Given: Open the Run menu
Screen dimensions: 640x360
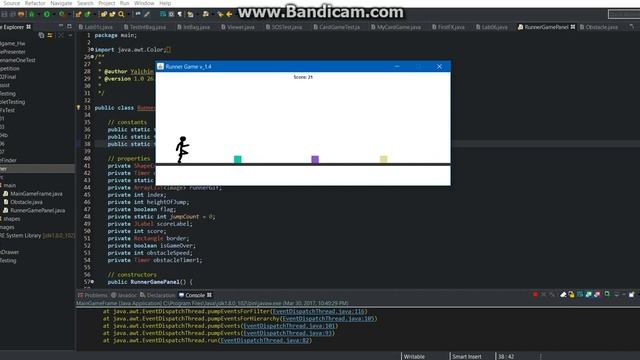Looking at the screenshot, I should (124, 3).
